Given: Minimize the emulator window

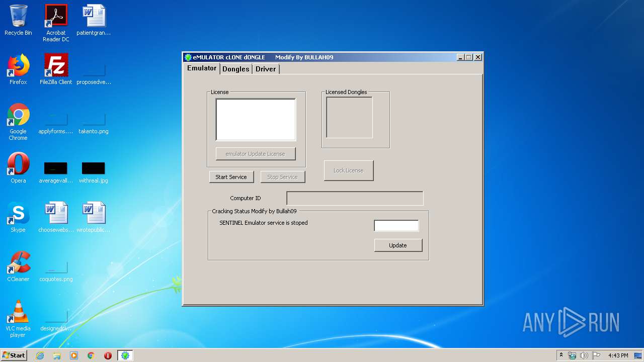Looking at the screenshot, I should click(460, 57).
